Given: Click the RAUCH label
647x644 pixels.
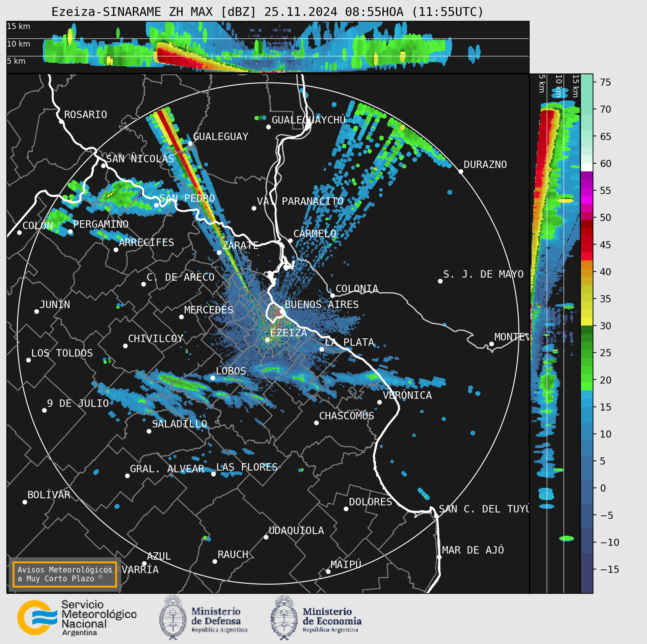Looking at the screenshot, I should pyautogui.click(x=233, y=554).
